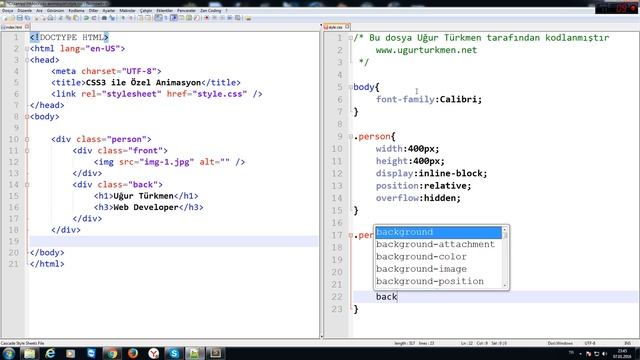Screen dimensions: 640x360
Task: Toggle synchronized vertical scrolling icon
Action: 140,18
